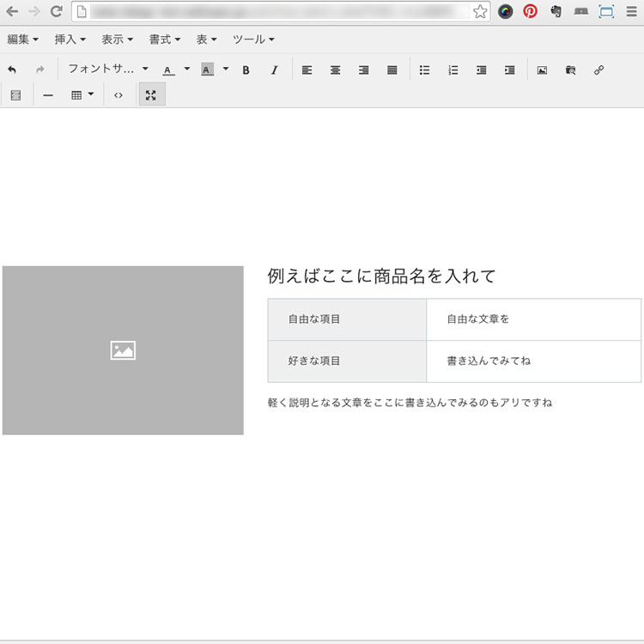
Task: Reload the page in browser
Action: click(x=56, y=12)
